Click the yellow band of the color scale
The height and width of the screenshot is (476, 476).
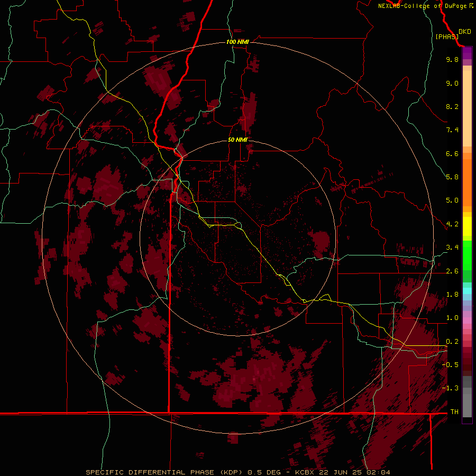click(x=467, y=226)
